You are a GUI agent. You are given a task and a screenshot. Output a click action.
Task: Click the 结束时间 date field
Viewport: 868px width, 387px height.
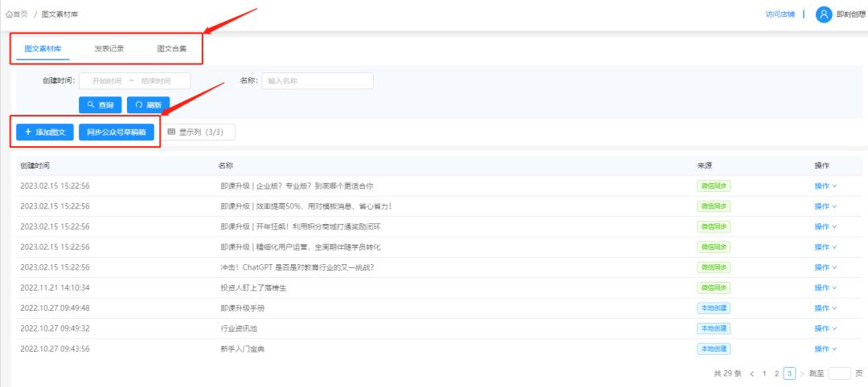(x=156, y=81)
